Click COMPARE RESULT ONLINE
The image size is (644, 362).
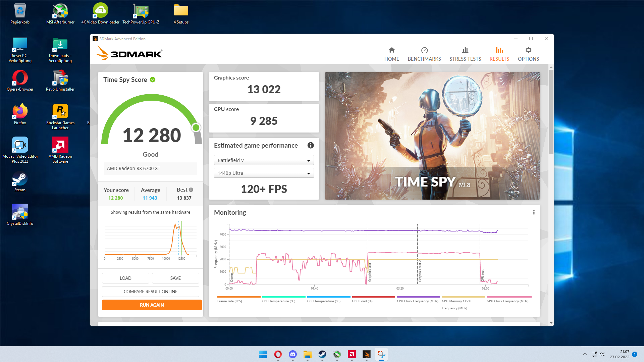coord(151,292)
